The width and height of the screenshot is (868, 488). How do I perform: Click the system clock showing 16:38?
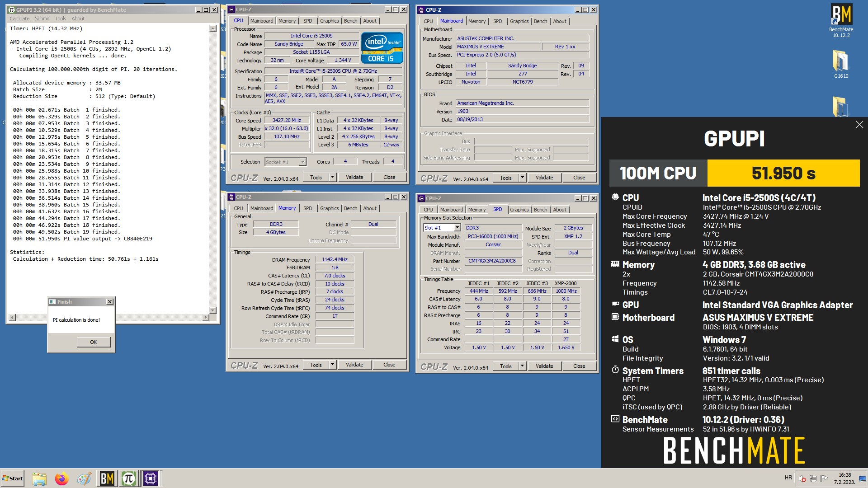pyautogui.click(x=844, y=479)
